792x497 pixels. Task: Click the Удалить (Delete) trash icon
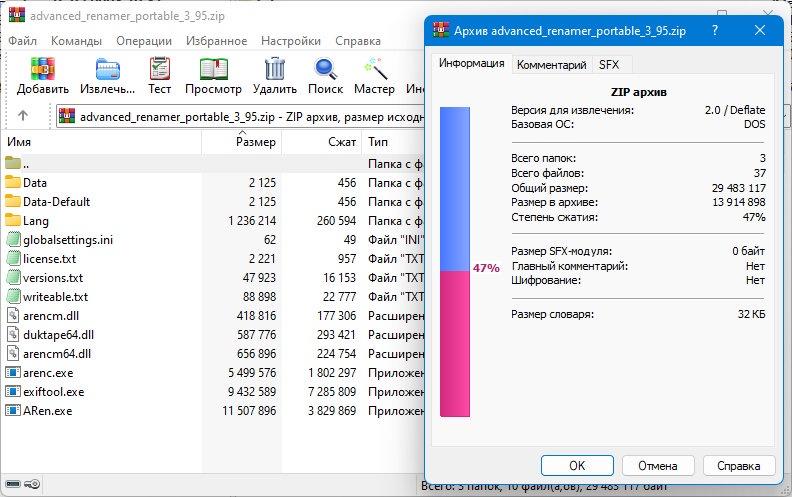point(275,69)
